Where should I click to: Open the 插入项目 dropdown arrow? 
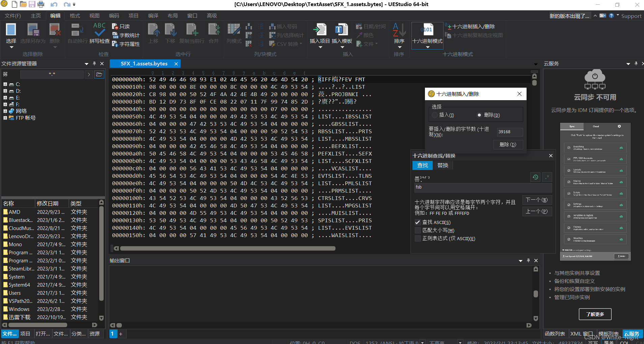click(x=320, y=48)
